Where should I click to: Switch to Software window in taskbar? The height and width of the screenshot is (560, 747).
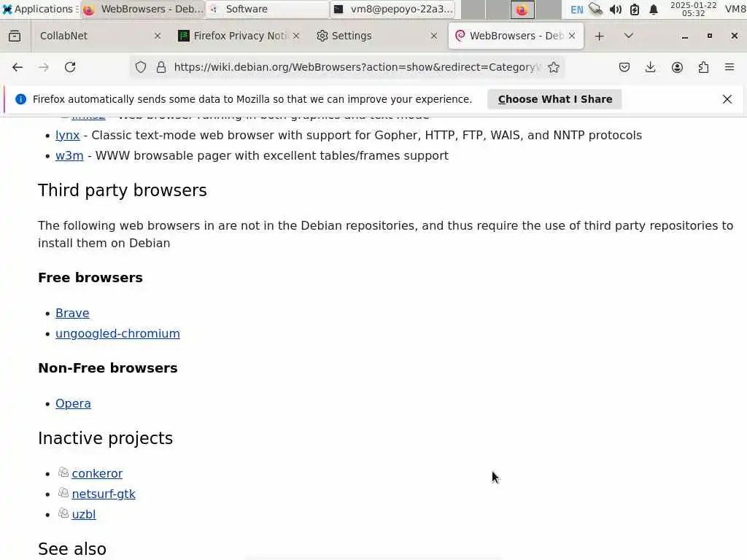tap(268, 9)
